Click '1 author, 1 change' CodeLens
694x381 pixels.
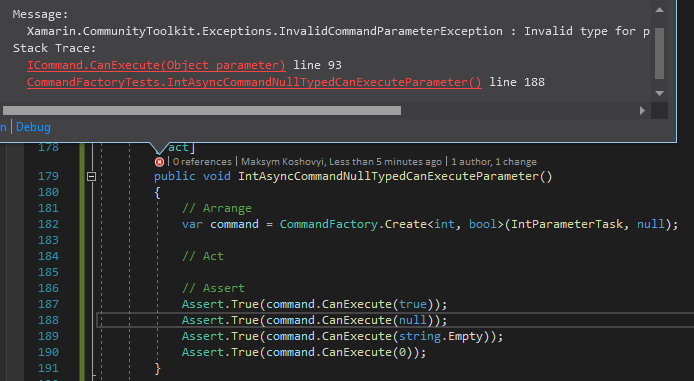(x=494, y=162)
